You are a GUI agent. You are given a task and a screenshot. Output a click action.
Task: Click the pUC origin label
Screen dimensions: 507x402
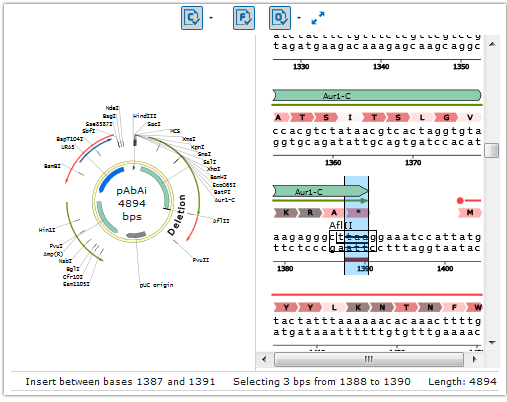(x=156, y=285)
